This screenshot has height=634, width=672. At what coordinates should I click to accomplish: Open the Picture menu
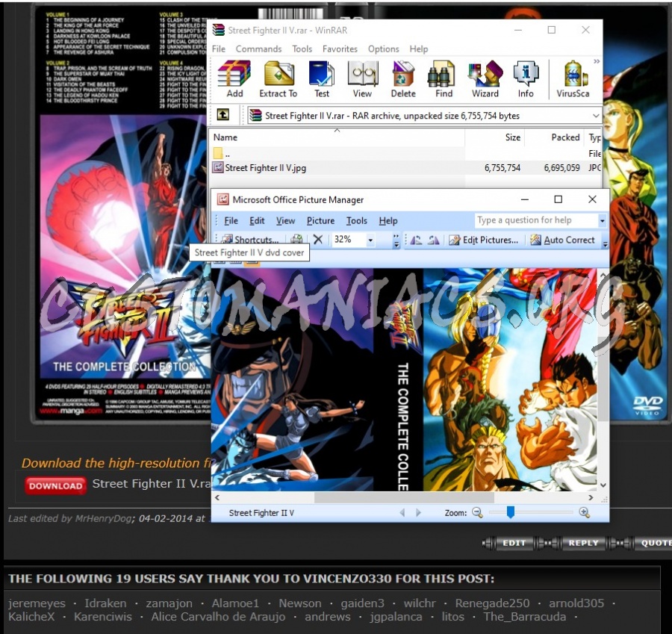pos(320,221)
